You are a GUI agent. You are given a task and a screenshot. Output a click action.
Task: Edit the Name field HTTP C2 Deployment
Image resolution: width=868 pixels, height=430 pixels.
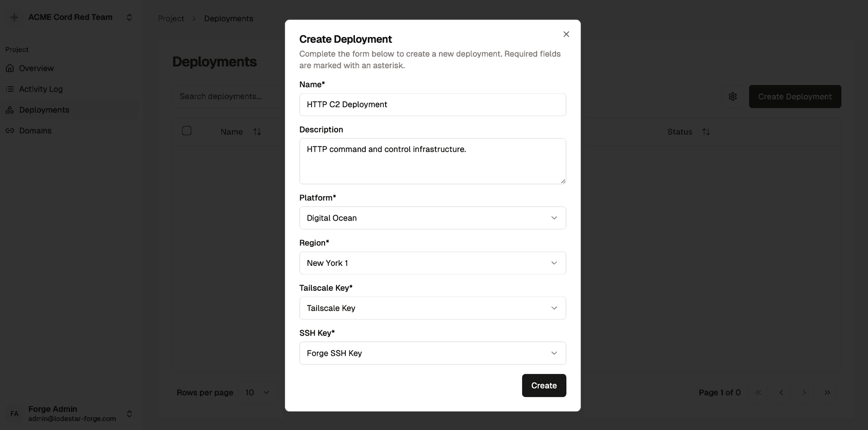(433, 104)
